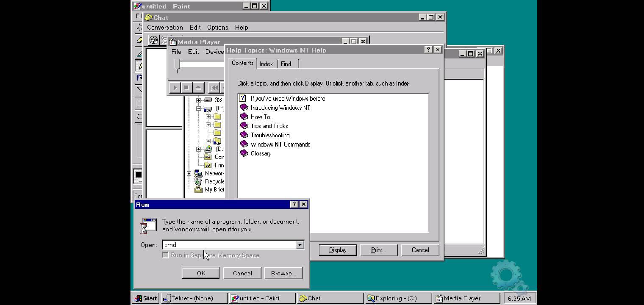644x305 pixels.
Task: Select the 'Troubleshooting' help topic text
Action: [270, 135]
